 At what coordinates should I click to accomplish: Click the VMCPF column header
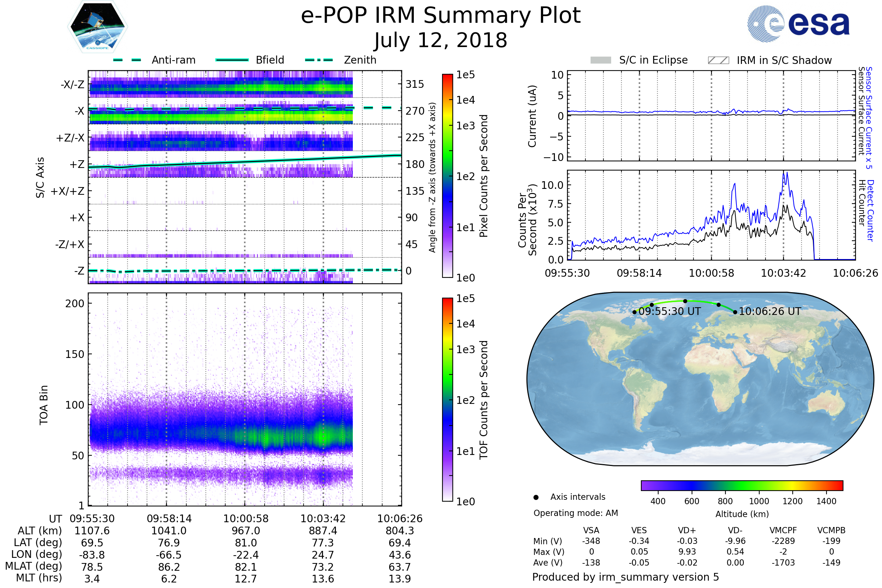coord(783,530)
